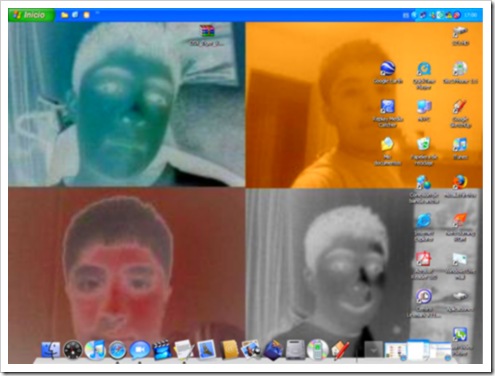
Task: Open iChat speech bubble dock icon
Action: 139,351
